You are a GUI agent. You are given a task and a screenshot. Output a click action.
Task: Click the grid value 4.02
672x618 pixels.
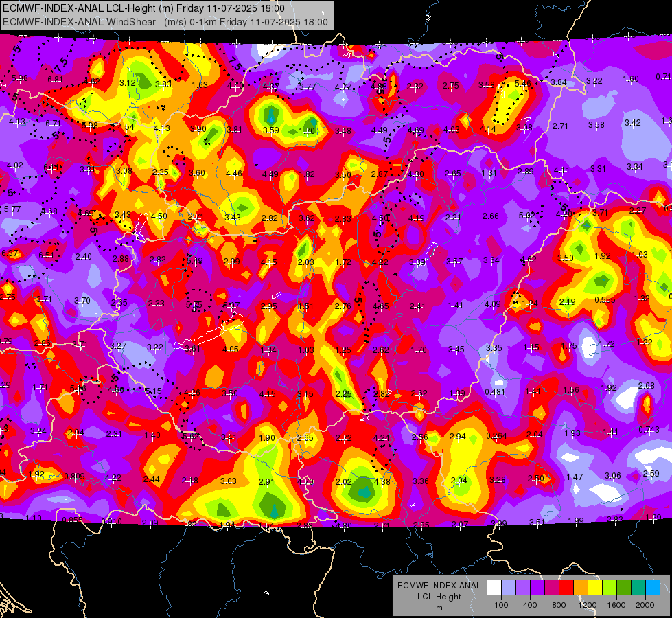(15, 165)
